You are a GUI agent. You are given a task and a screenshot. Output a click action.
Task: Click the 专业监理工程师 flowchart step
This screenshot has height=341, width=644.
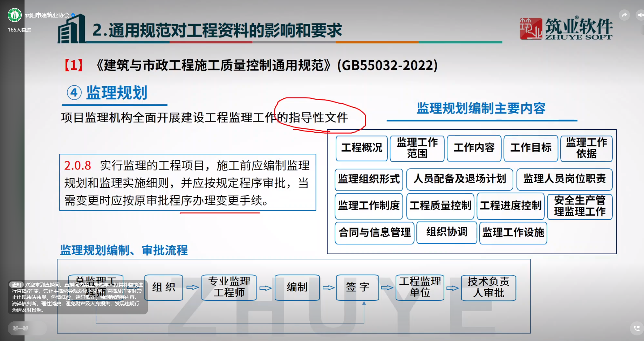[229, 287]
